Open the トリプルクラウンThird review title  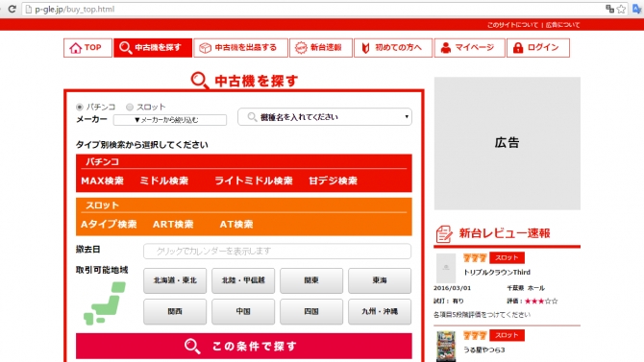coord(497,272)
